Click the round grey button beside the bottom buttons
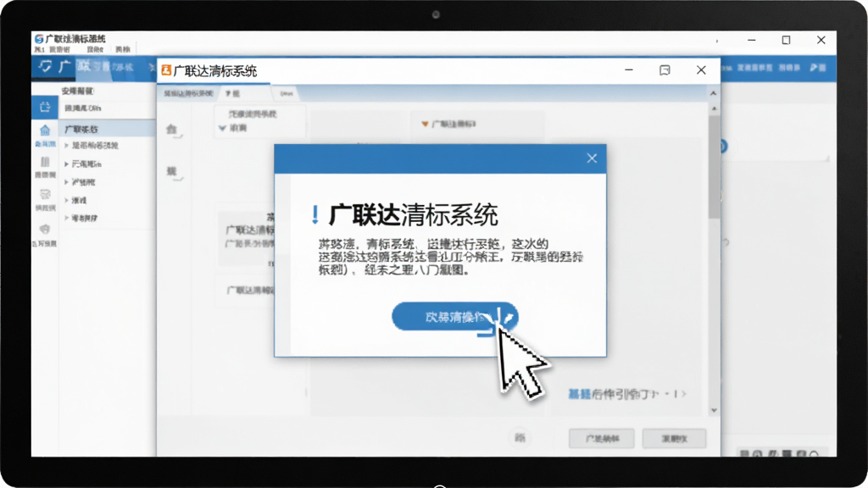The height and width of the screenshot is (488, 868). point(520,438)
